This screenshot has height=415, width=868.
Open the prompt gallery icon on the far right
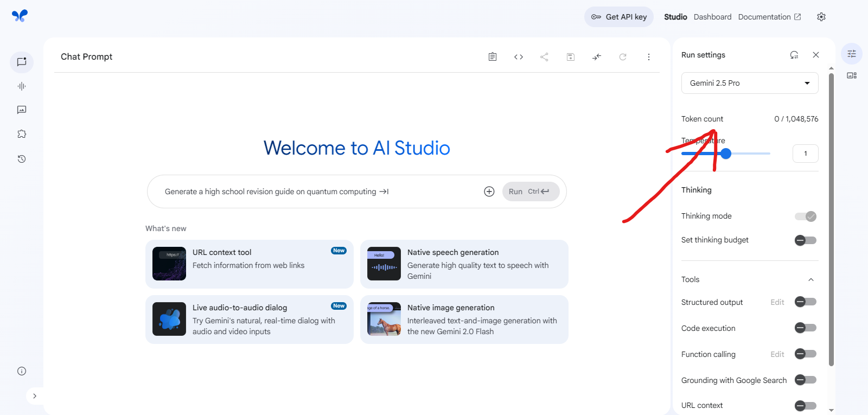(x=852, y=75)
